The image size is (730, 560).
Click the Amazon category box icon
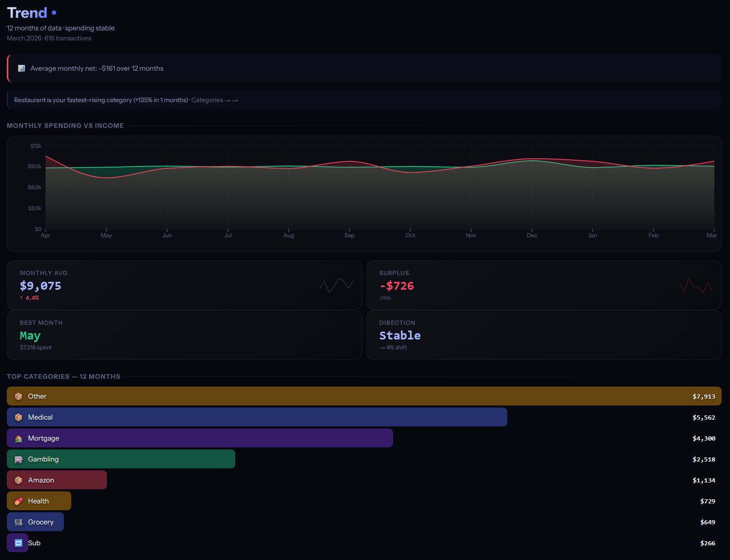[x=19, y=480]
